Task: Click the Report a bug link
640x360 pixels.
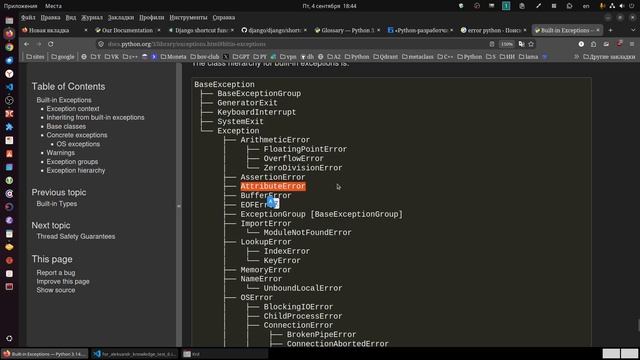Action: (x=56, y=273)
